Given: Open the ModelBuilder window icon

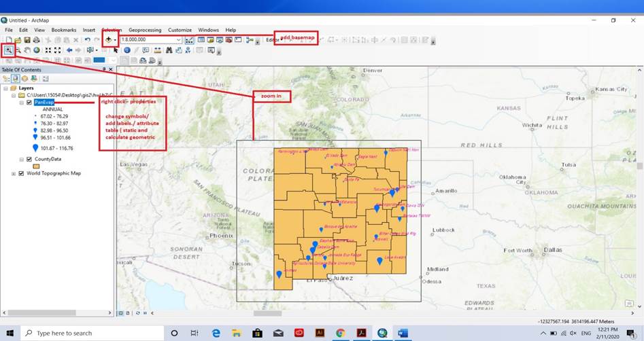Looking at the screenshot, I should (x=250, y=40).
